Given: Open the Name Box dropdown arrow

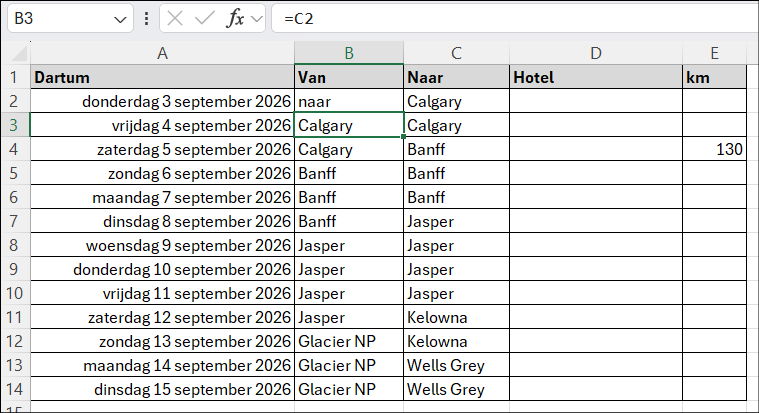Looking at the screenshot, I should point(121,19).
